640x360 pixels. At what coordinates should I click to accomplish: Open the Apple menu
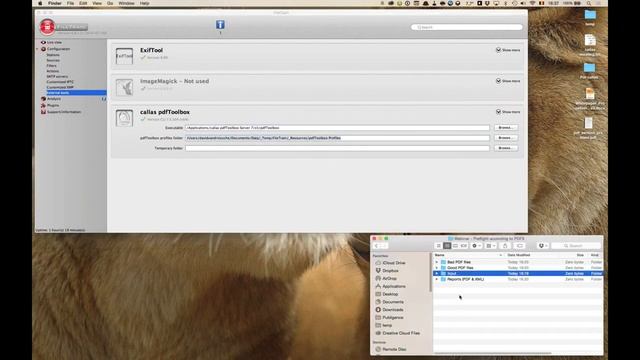tap(40, 3)
